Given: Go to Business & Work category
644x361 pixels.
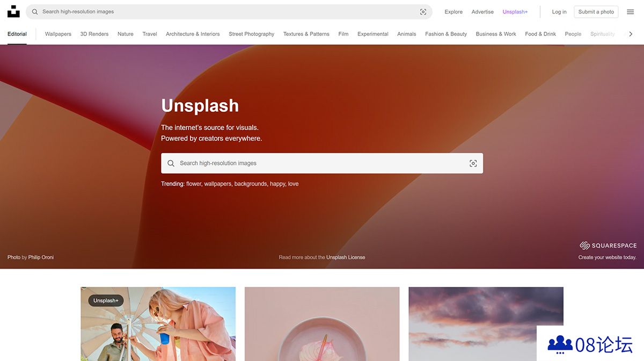Looking at the screenshot, I should coord(496,34).
